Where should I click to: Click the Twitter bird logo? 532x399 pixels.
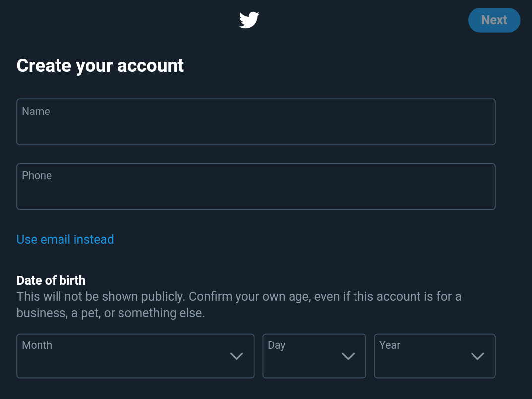pyautogui.click(x=249, y=20)
